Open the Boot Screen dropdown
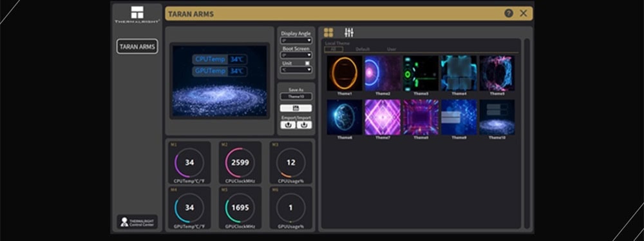The height and width of the screenshot is (241, 644). 296,55
